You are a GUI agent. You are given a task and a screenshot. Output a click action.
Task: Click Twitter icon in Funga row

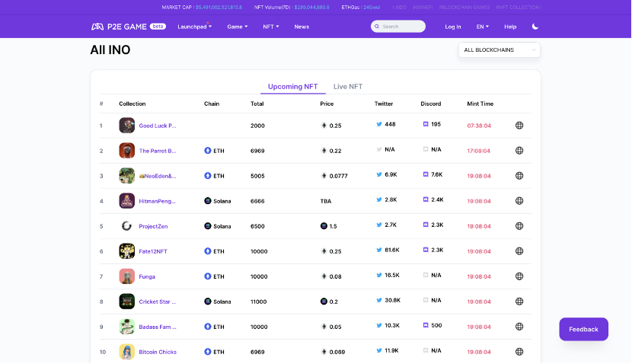point(379,275)
